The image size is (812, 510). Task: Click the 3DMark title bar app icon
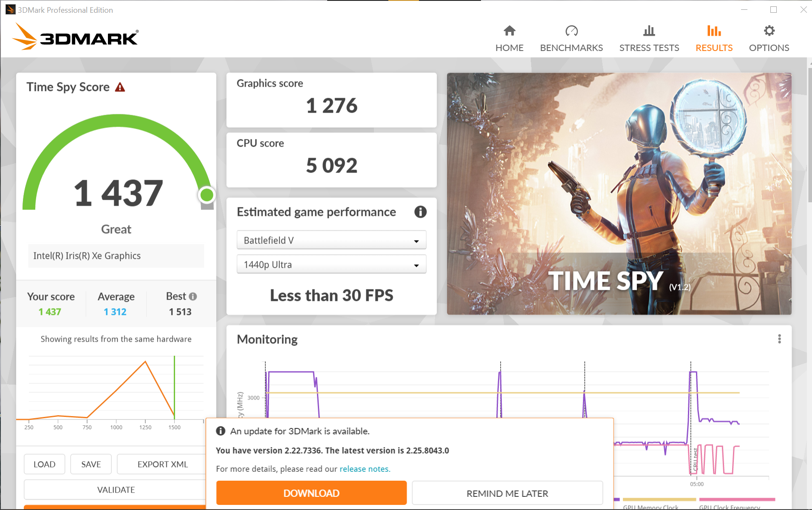[10, 10]
